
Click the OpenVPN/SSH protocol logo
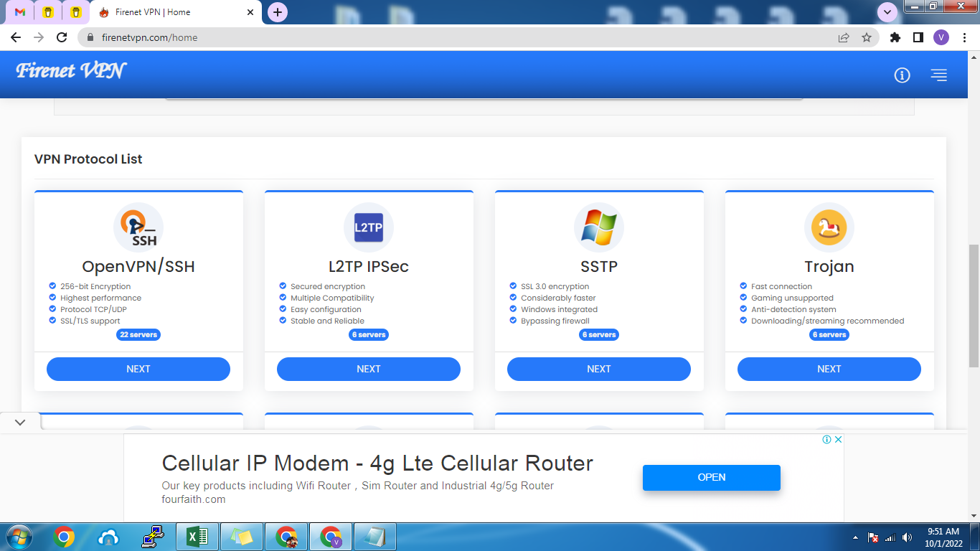138,228
